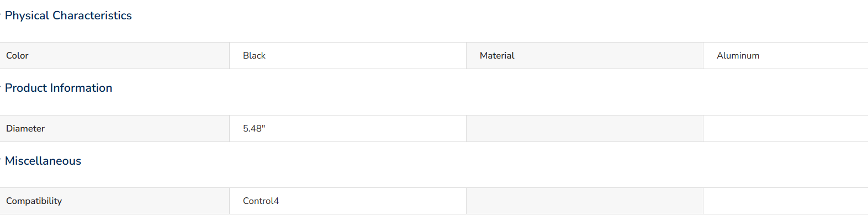Select the Compatibility label cell
The image size is (868, 215).
tap(114, 201)
